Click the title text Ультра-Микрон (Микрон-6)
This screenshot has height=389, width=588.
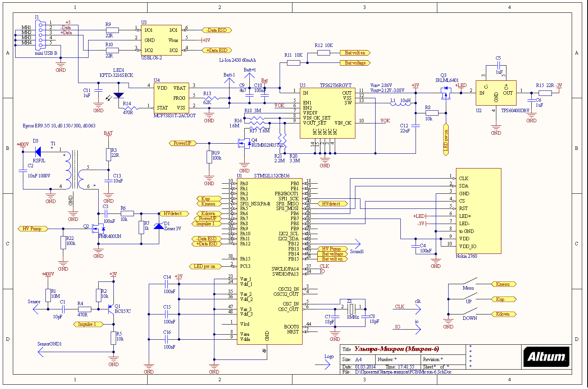click(x=397, y=349)
